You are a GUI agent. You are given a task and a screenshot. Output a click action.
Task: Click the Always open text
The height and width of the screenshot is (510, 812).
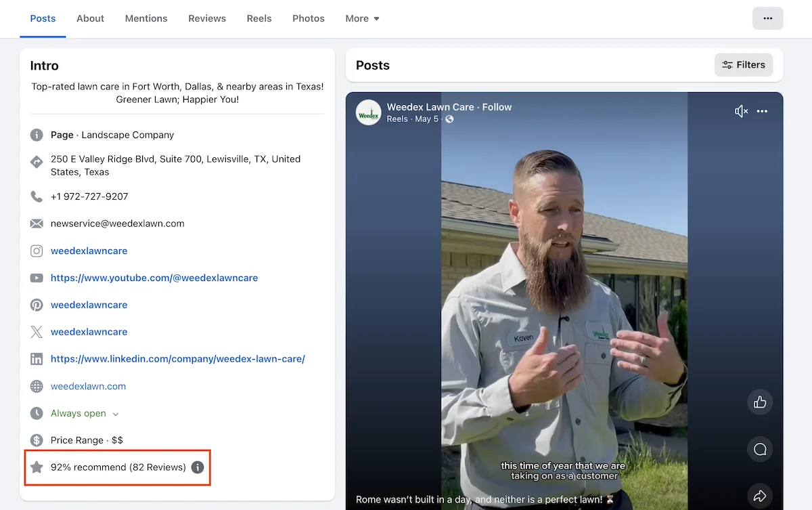point(78,413)
